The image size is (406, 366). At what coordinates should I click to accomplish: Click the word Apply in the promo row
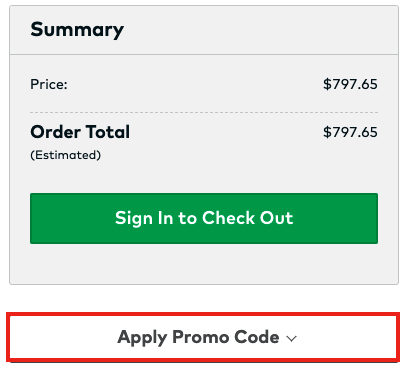(x=142, y=338)
